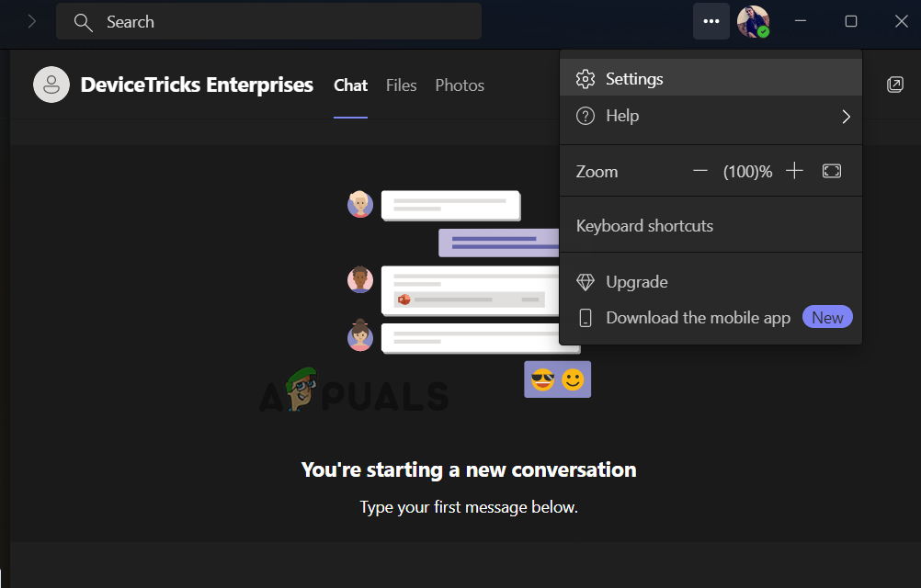Expand the Help submenu chevron
Image resolution: width=921 pixels, height=588 pixels.
pyautogui.click(x=846, y=117)
